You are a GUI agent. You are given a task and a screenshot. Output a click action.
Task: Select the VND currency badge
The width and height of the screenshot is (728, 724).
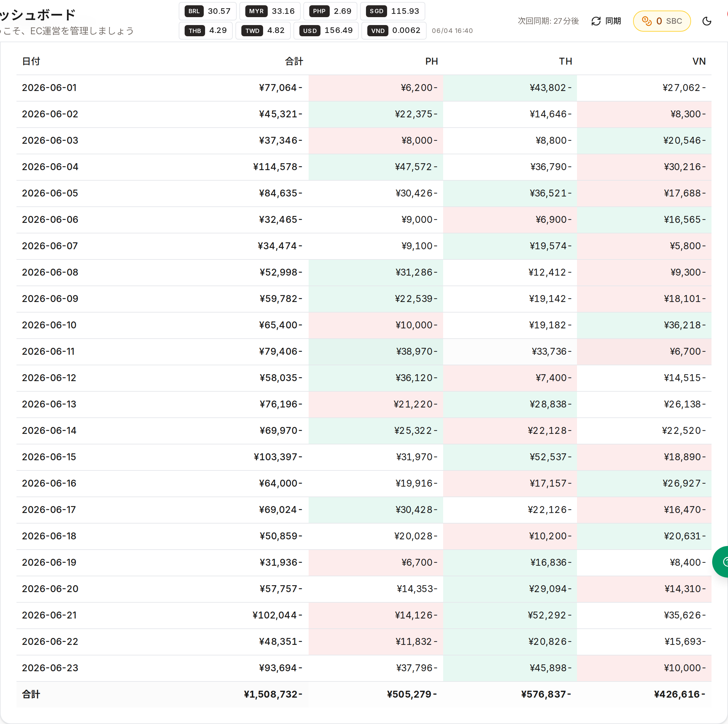pyautogui.click(x=378, y=31)
